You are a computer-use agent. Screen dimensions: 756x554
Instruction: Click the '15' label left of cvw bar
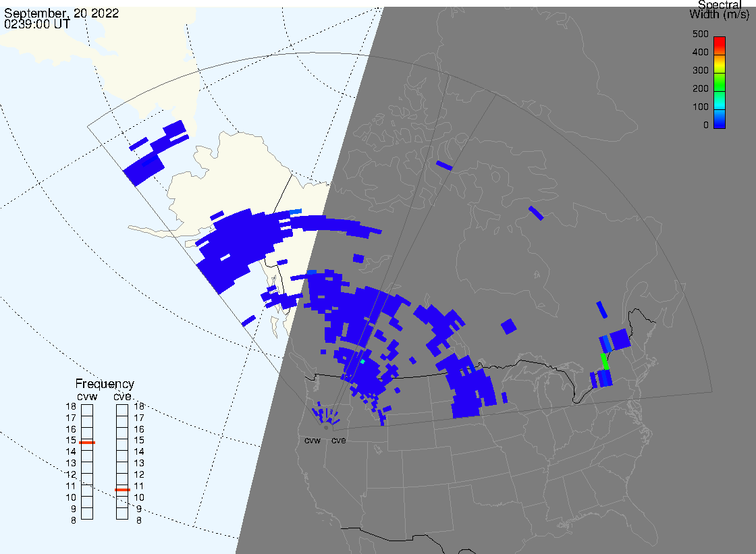point(71,440)
